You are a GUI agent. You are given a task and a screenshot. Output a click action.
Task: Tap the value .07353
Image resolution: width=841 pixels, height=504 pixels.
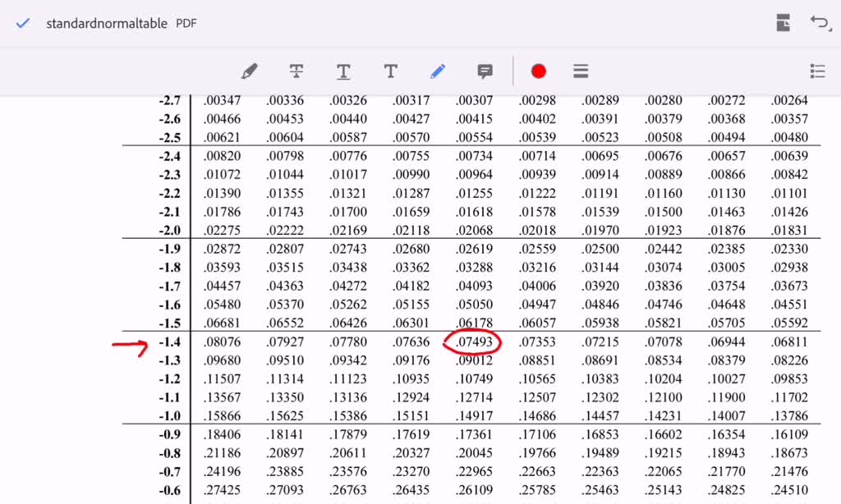click(537, 342)
